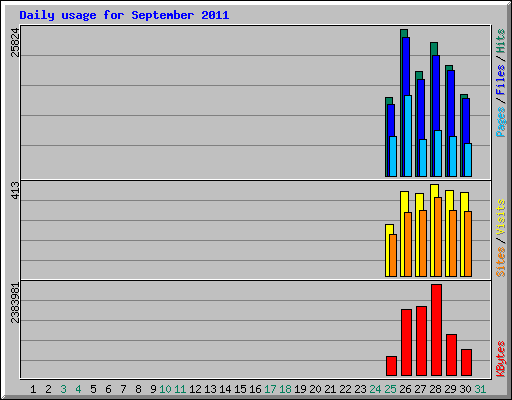
Task: Click the Sites legend label
Action: 501,262
